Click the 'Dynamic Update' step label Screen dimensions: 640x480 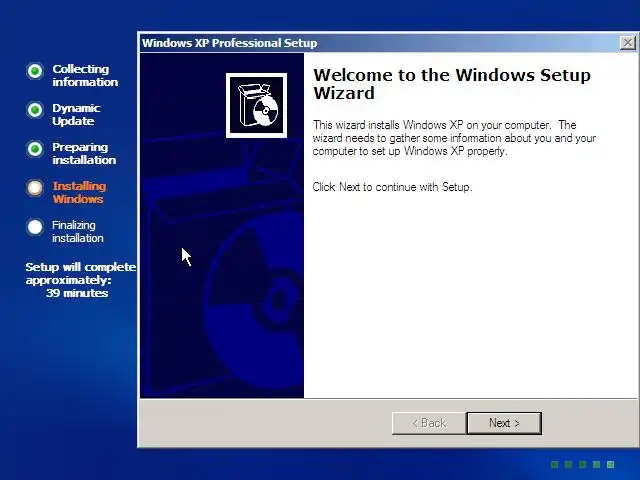coord(76,114)
